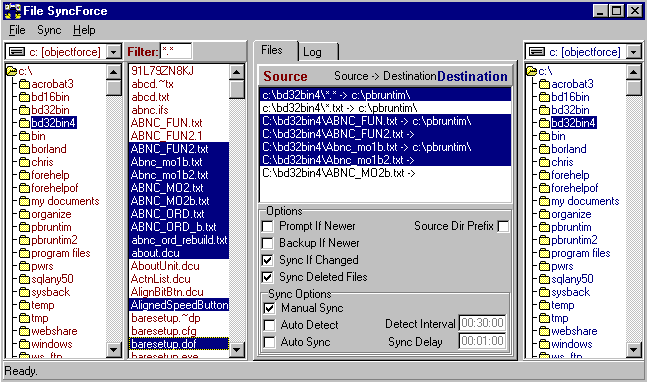Open the Sync menu

coord(49,30)
